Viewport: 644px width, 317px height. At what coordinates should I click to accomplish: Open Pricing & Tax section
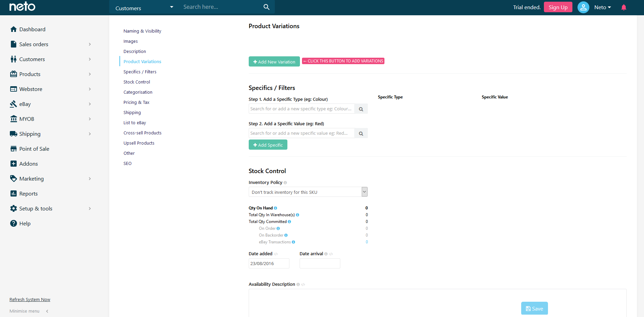136,102
